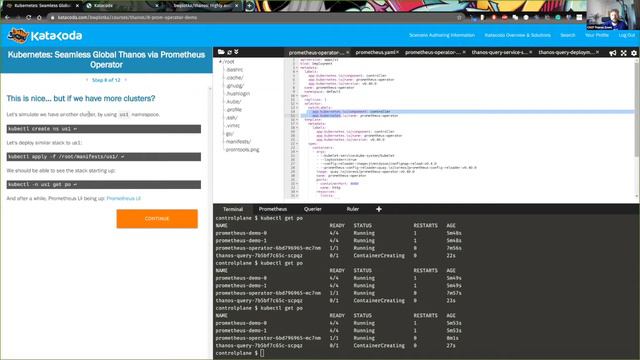Open Your Profile link

pos(597,36)
